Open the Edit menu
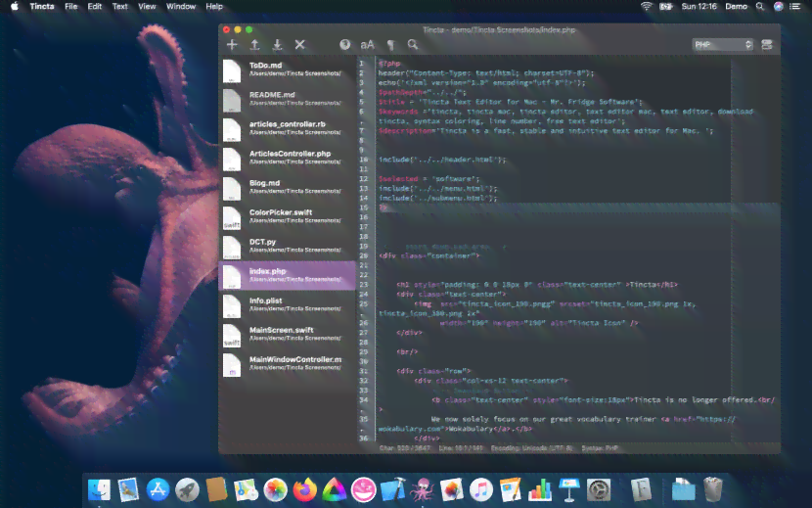The height and width of the screenshot is (508, 812). [x=95, y=6]
